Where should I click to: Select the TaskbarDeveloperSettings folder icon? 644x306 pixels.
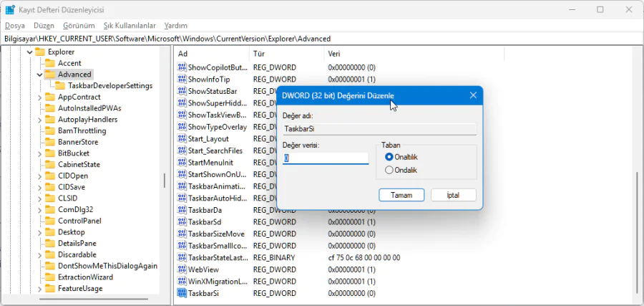tap(60, 86)
